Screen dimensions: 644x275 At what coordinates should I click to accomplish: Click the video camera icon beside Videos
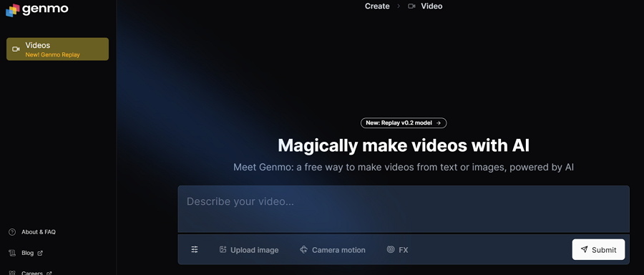(x=16, y=49)
